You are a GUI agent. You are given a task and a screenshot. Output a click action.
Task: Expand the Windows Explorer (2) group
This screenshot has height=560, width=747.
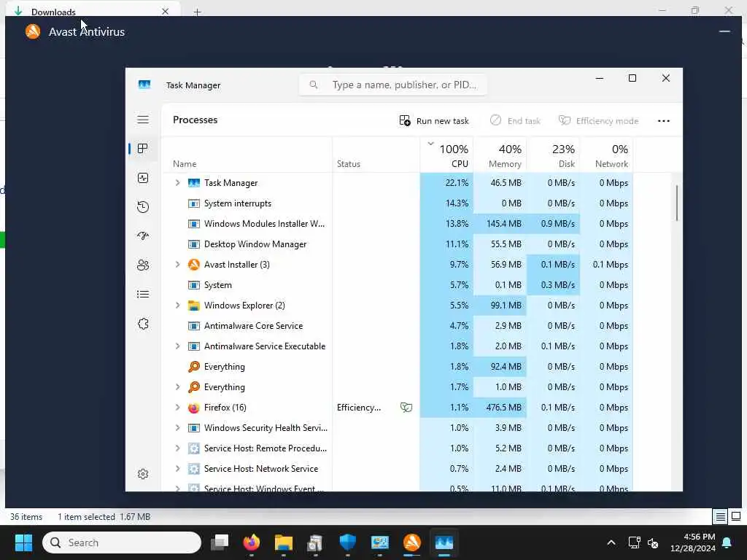[178, 306]
